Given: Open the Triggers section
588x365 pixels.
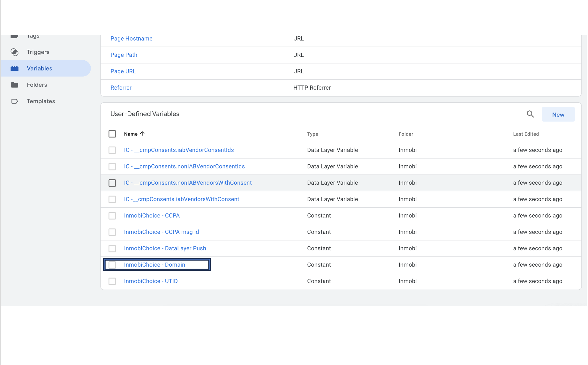Looking at the screenshot, I should (38, 52).
